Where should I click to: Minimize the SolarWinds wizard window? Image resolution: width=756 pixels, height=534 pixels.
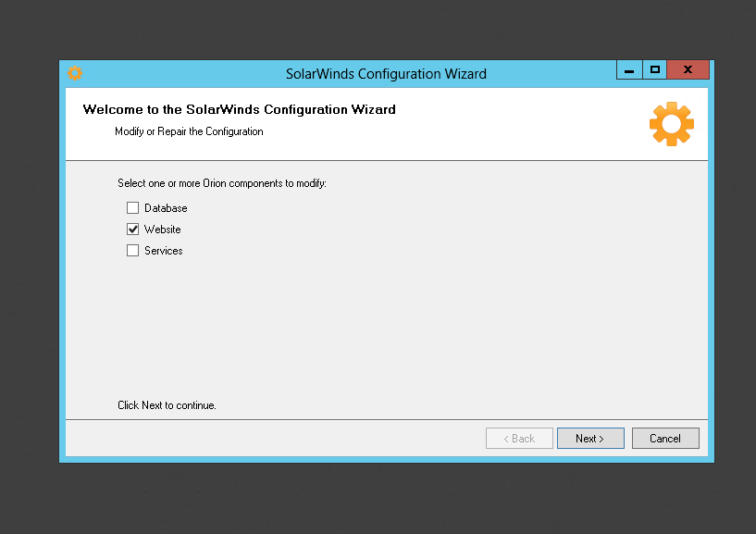(629, 70)
